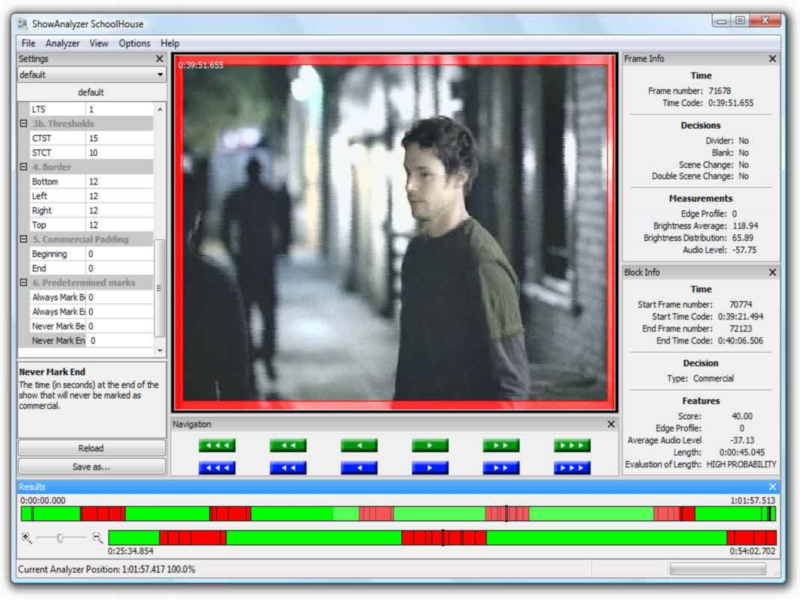Screen dimensions: 800x600
Task: Click the Reload button
Action: [x=91, y=448]
